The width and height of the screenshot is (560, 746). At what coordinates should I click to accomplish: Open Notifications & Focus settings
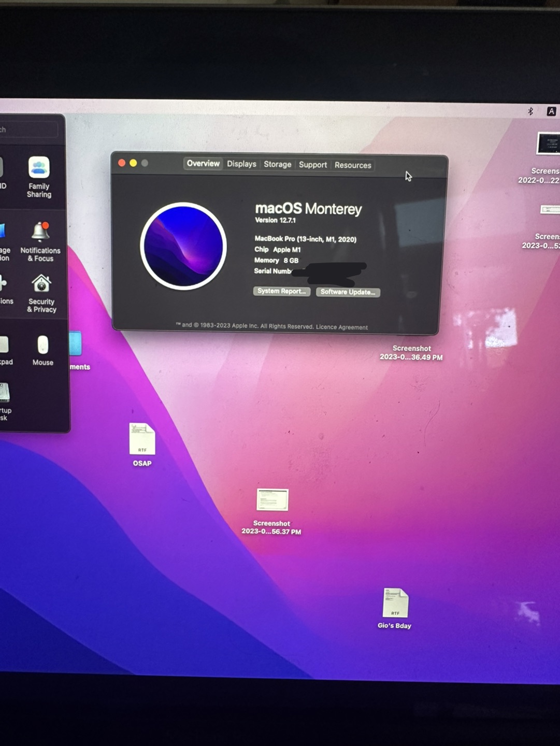click(40, 241)
